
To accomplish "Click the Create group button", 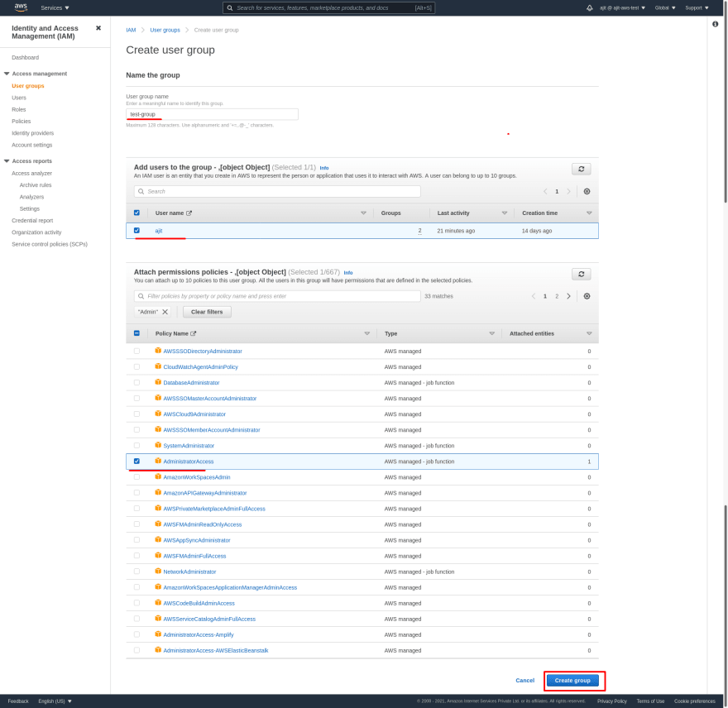I will tap(572, 680).
